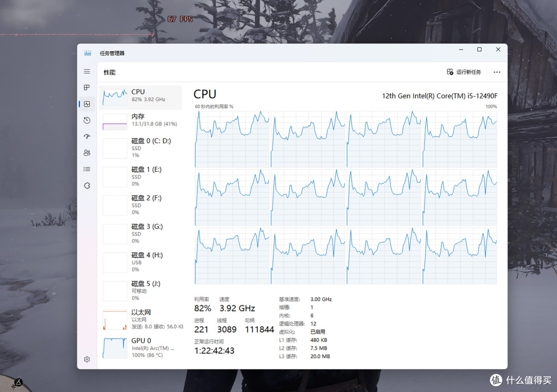Image resolution: width=557 pixels, height=392 pixels.
Task: Run new task button 运行新任务
Action: (464, 72)
